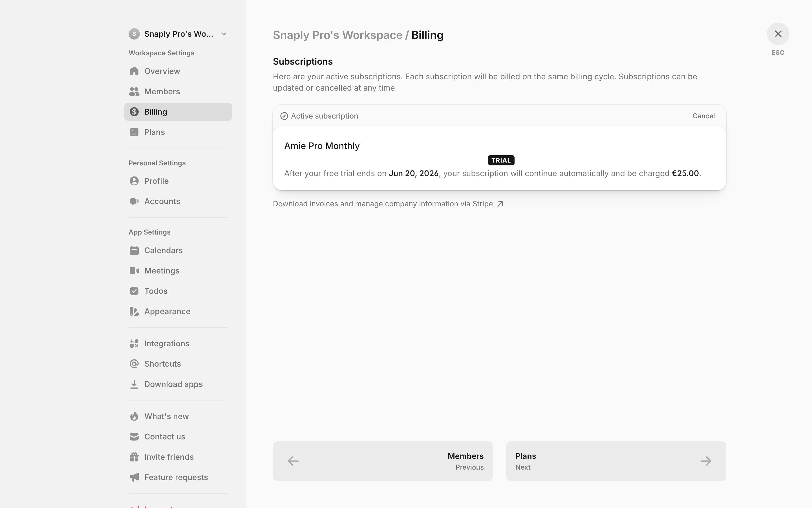The image size is (812, 508).
Task: Click the Amie Pro Monthly plan title
Action: tap(322, 146)
